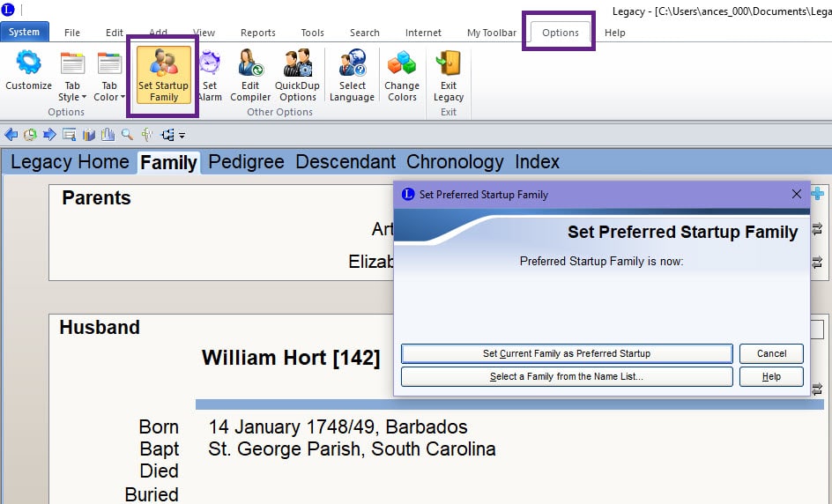Click the green tree toolbar icon
This screenshot has height=504, width=832.
[x=147, y=135]
